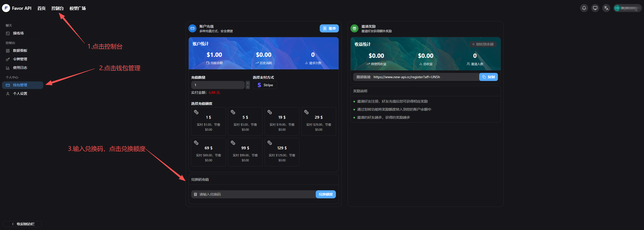Click the 总收益 $0.00 value
Screen dimensions: 644x230
click(x=426, y=56)
